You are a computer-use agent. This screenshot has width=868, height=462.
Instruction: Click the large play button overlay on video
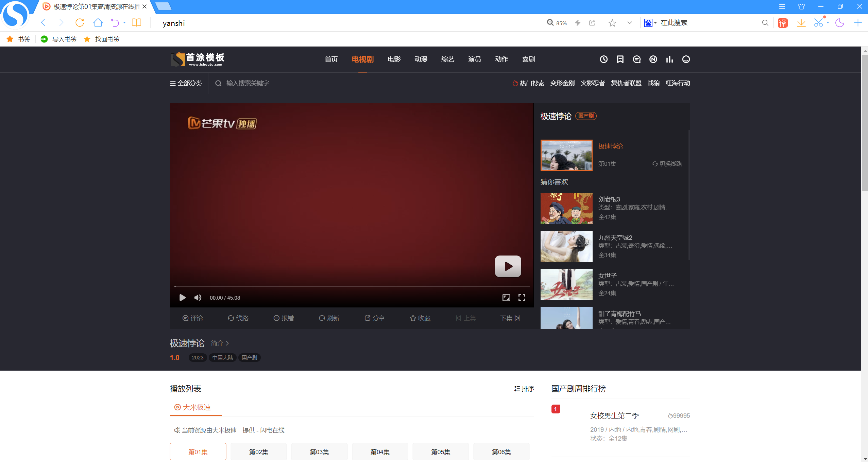coord(508,266)
